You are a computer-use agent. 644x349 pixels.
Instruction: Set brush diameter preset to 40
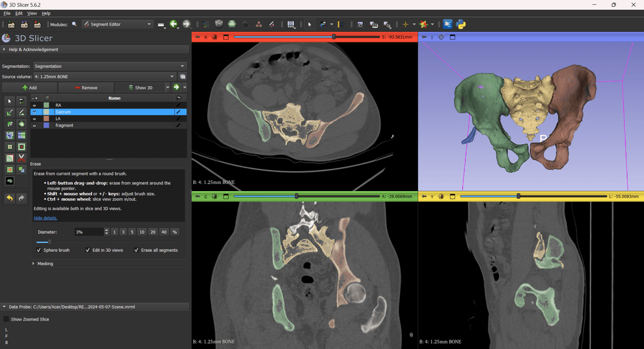coord(164,232)
